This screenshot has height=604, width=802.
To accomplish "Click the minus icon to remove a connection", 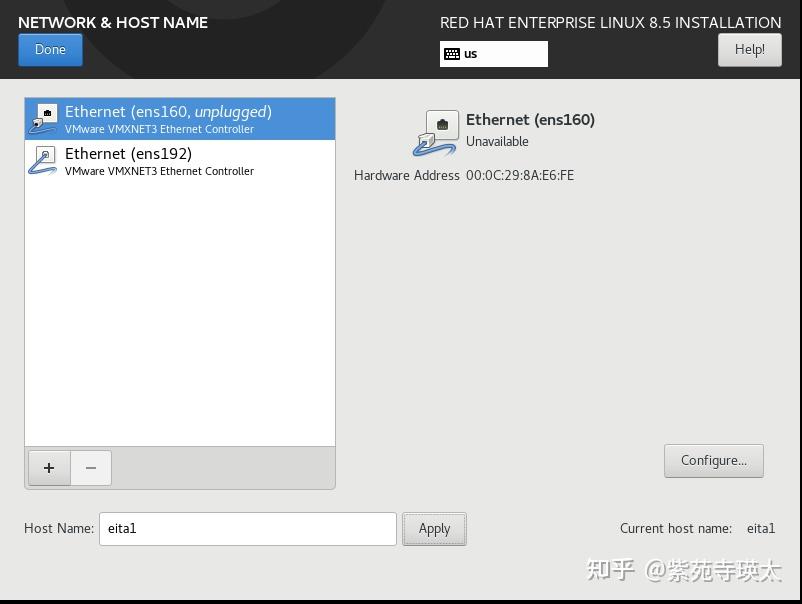I will click(x=90, y=467).
